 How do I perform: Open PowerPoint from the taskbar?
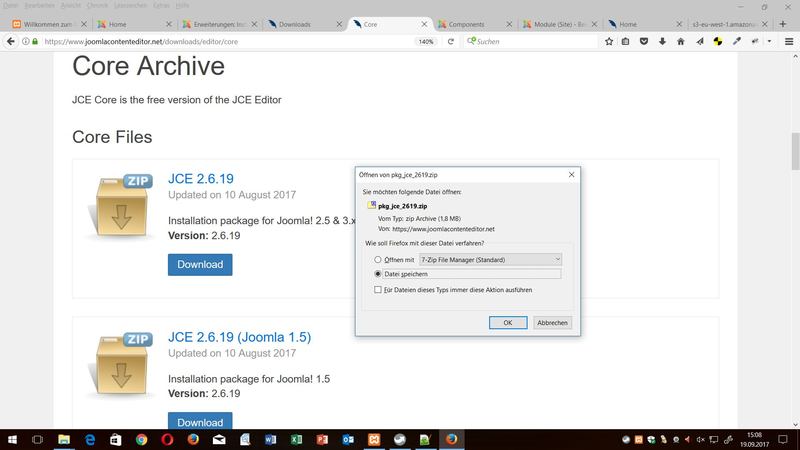coord(322,439)
